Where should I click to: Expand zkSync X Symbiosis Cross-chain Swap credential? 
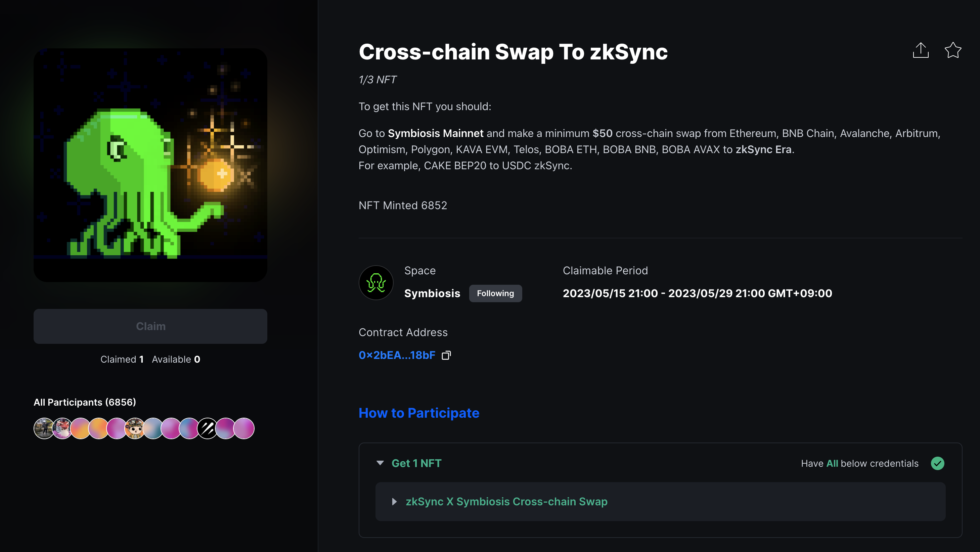point(395,502)
